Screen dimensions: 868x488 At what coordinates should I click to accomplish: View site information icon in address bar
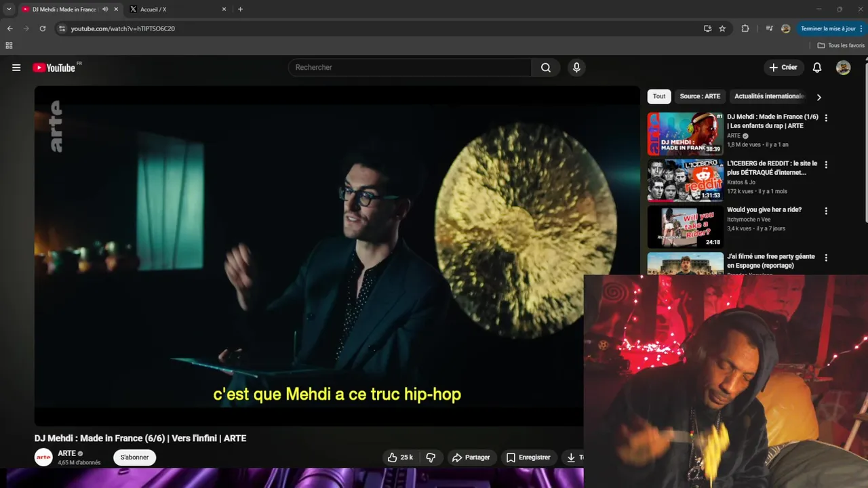(62, 28)
